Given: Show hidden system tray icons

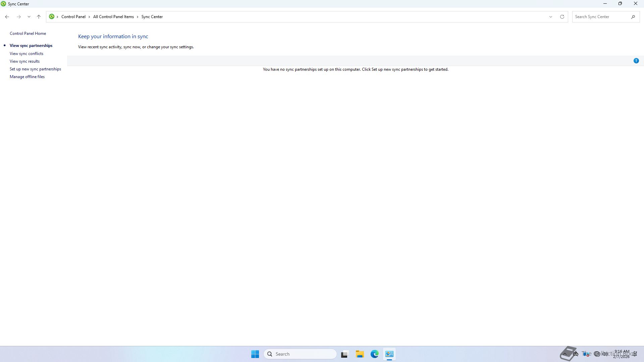Looking at the screenshot, I should 565,354.
